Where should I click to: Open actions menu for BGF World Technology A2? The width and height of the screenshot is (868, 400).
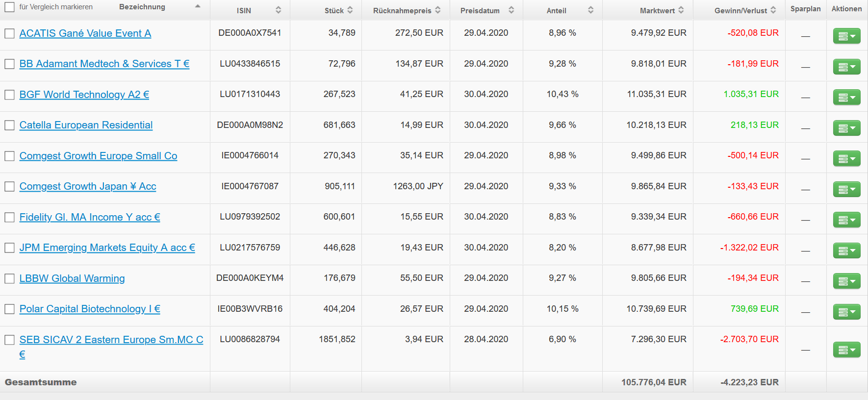click(846, 97)
